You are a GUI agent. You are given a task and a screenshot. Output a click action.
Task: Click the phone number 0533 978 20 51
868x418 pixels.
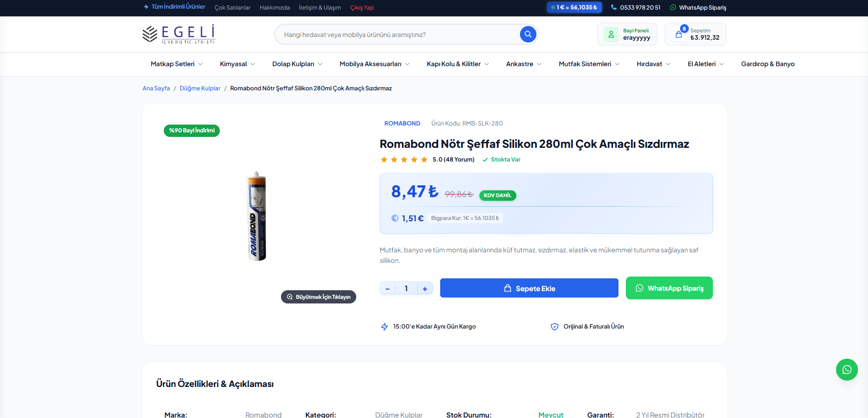point(640,7)
